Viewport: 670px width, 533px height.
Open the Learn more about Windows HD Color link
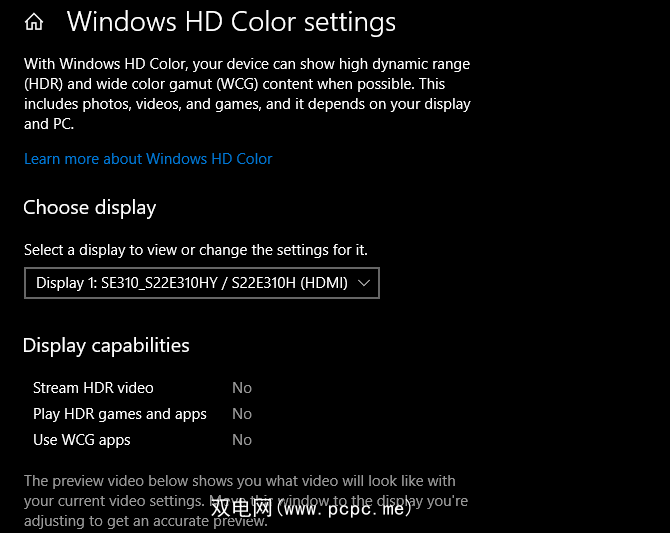tap(148, 159)
